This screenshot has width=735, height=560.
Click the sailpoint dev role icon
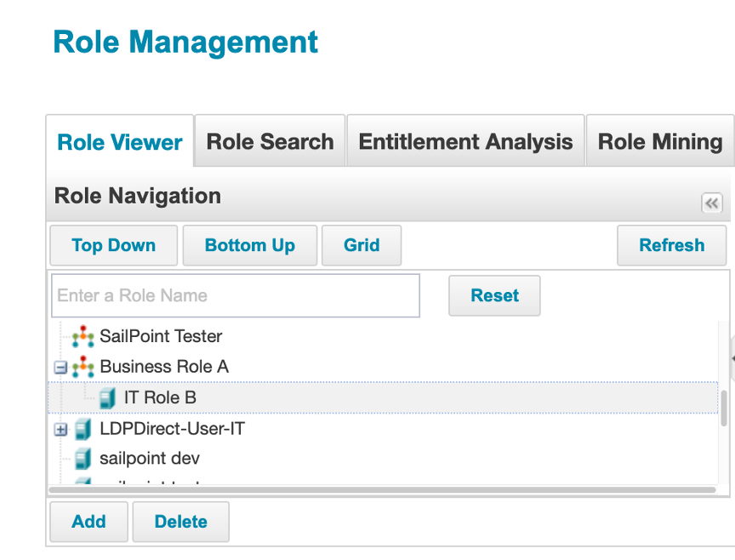click(x=83, y=460)
